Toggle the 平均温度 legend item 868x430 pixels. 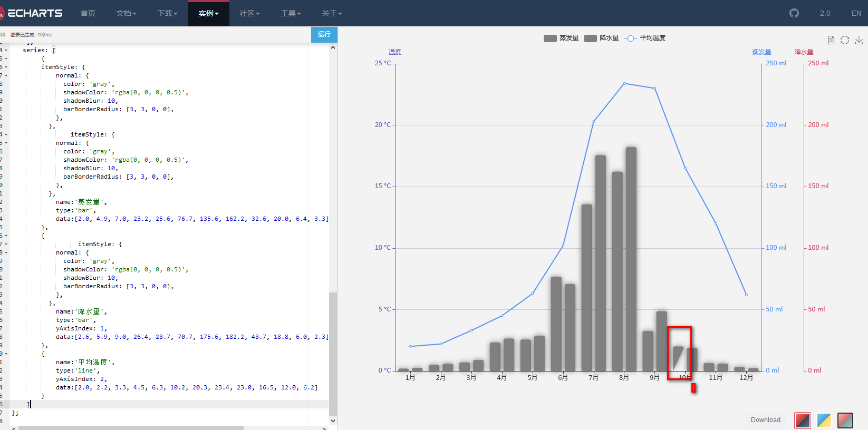[645, 38]
